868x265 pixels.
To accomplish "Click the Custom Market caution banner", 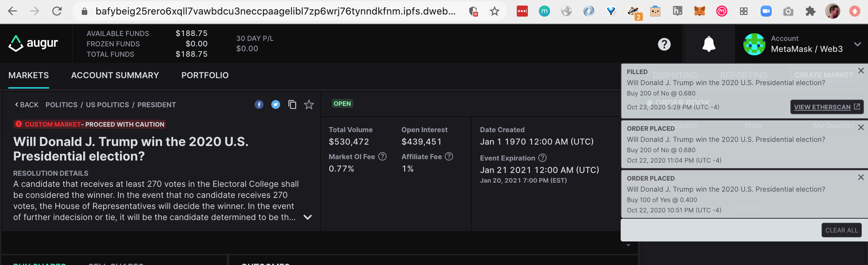I will click(90, 124).
